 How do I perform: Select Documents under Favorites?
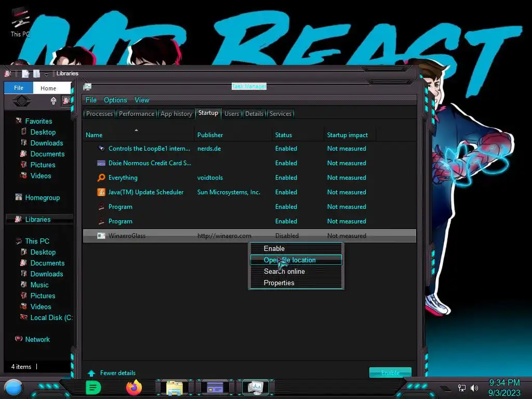pos(47,154)
